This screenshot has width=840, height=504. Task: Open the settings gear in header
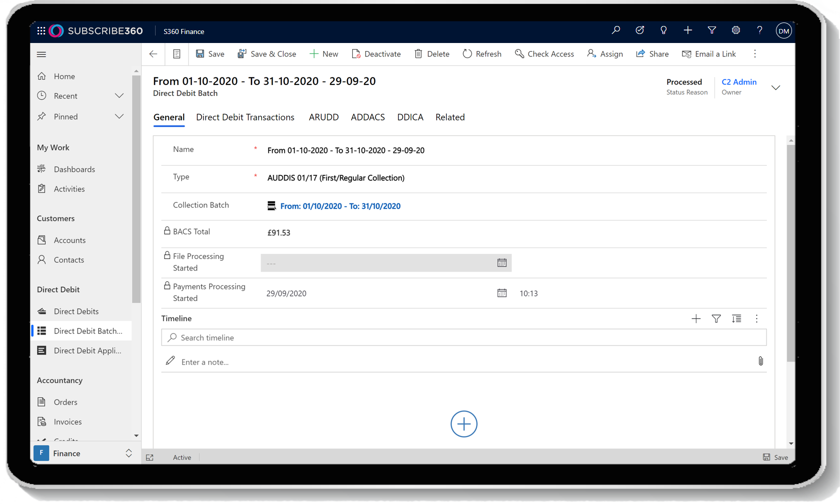click(x=735, y=30)
